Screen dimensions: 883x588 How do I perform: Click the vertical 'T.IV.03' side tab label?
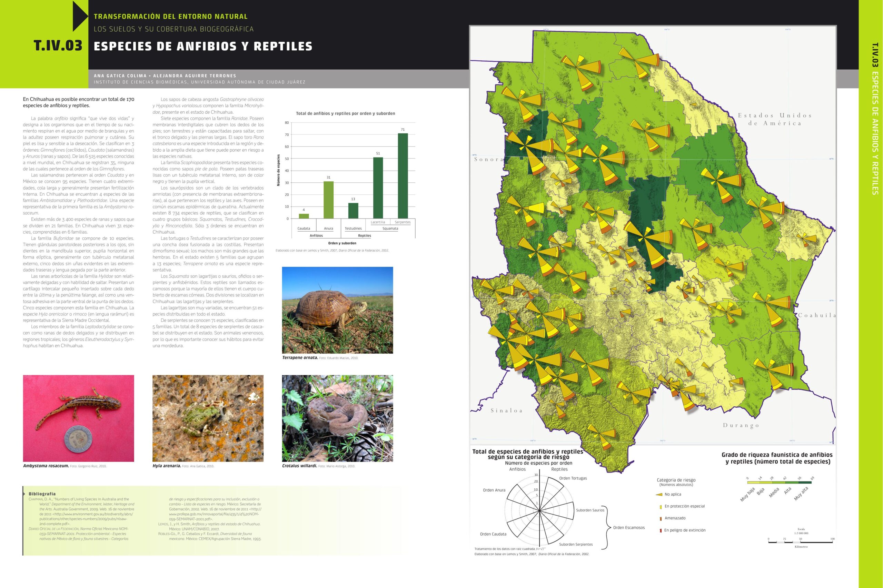(x=875, y=54)
